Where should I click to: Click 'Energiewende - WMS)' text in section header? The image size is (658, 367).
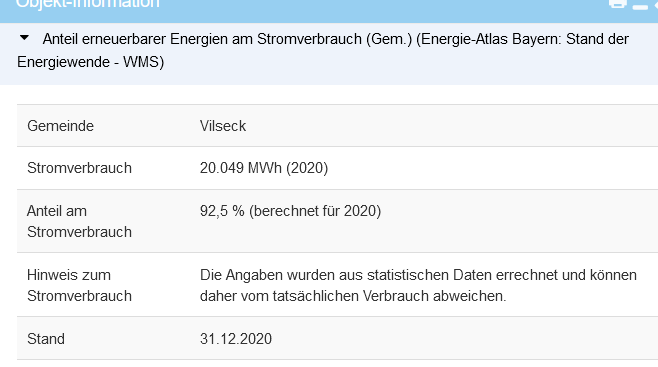(91, 62)
